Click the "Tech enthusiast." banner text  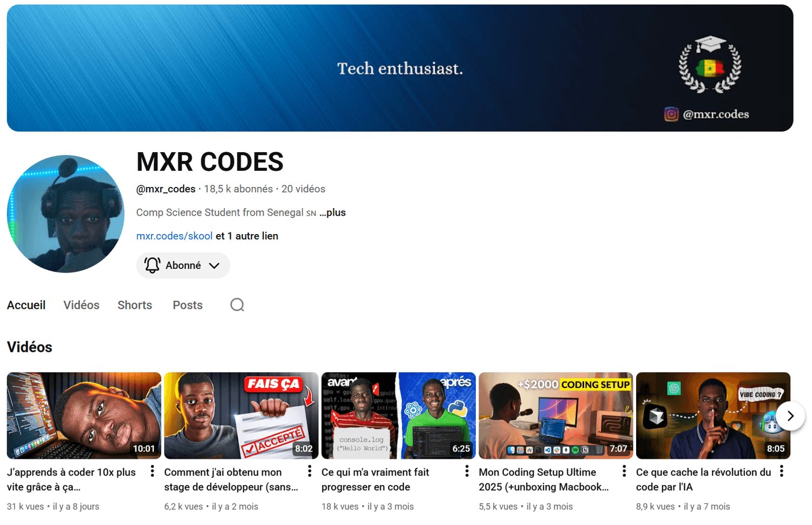click(x=400, y=69)
